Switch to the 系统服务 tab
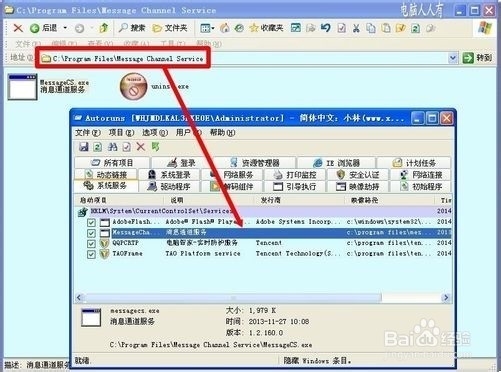 point(106,186)
